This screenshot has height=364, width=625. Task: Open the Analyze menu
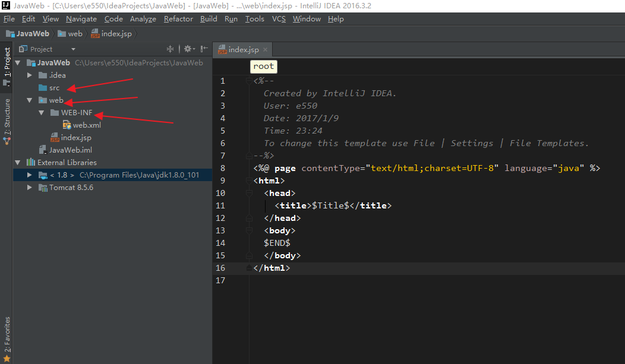[143, 19]
